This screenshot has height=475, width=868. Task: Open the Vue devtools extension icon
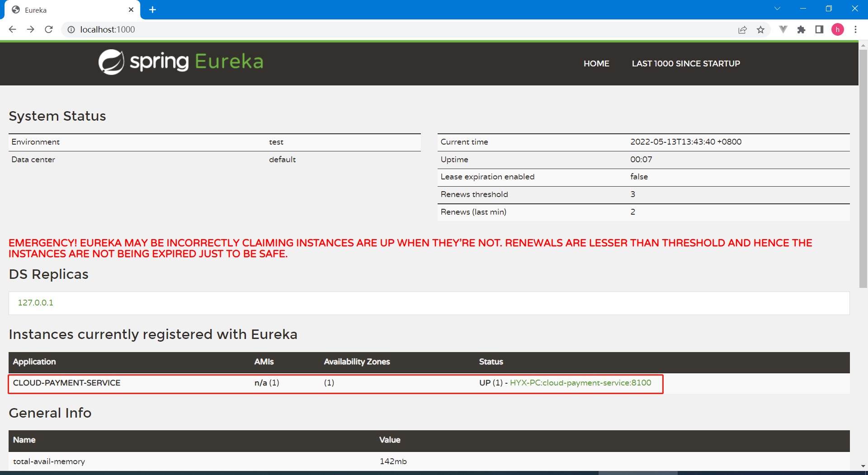point(783,29)
